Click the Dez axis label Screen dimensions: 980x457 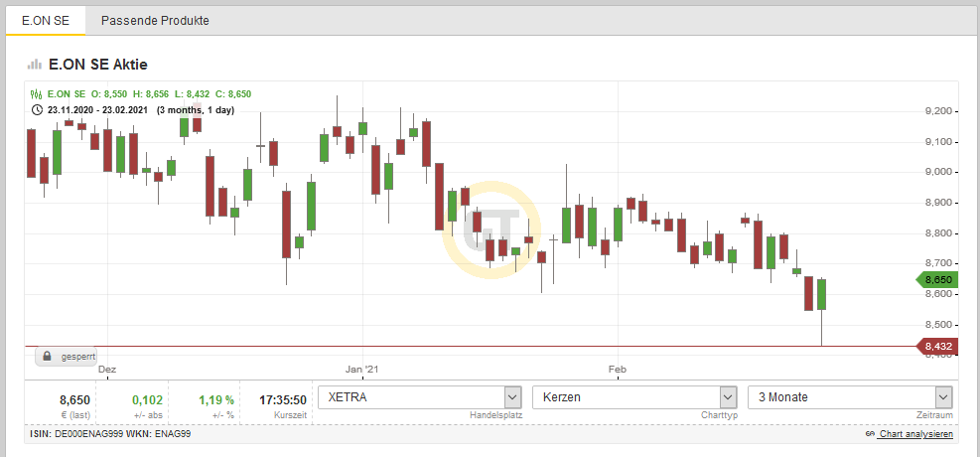tap(107, 370)
